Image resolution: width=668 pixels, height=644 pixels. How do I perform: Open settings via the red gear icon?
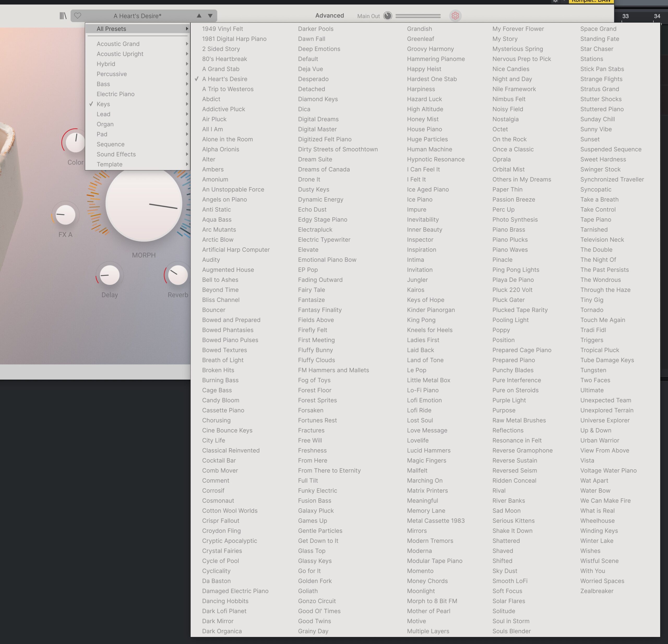pyautogui.click(x=455, y=16)
